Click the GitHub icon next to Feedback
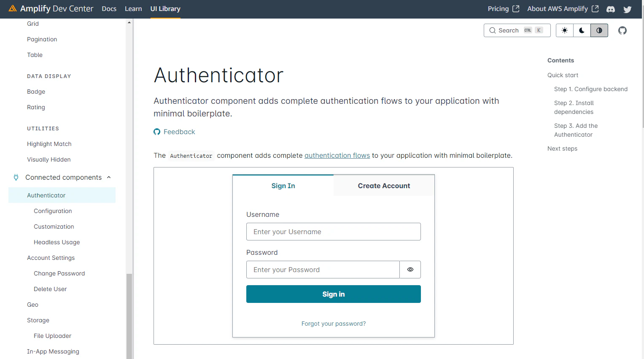 coord(157,132)
